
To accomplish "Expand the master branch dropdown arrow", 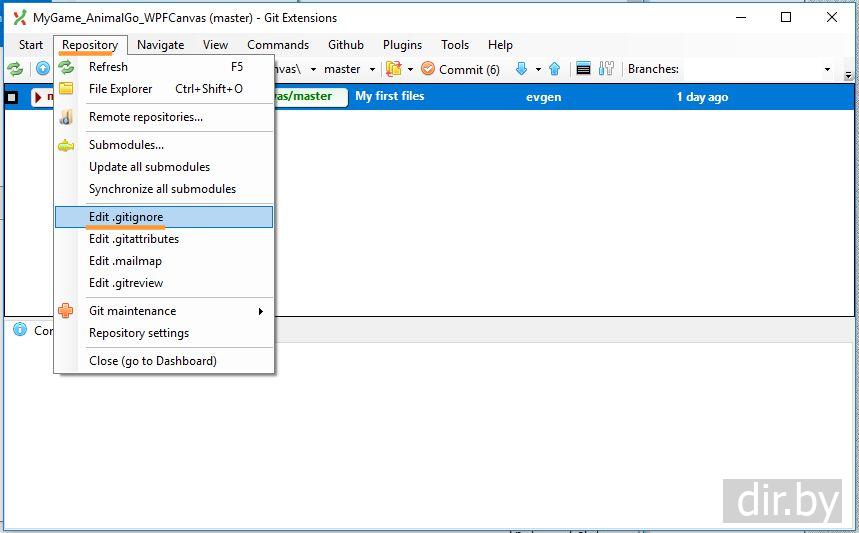I will click(x=372, y=69).
